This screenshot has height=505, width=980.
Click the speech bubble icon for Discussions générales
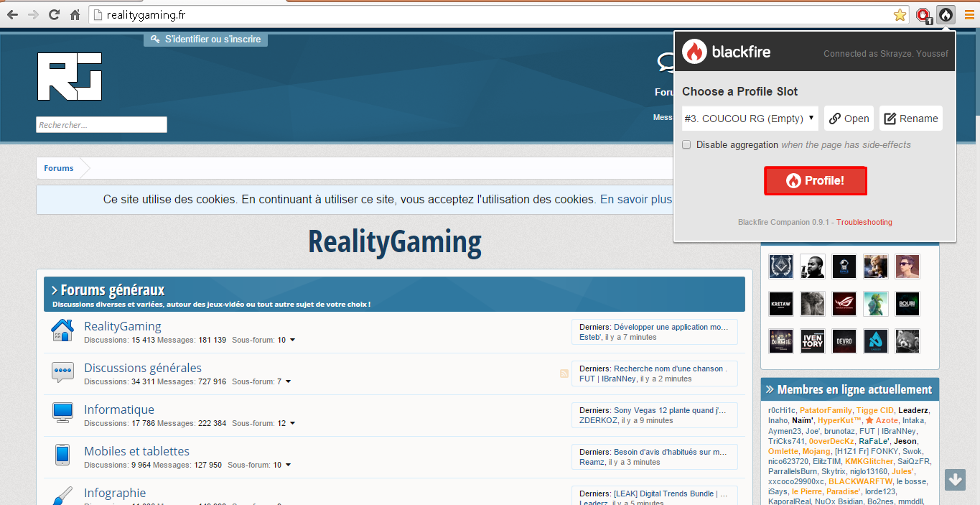pyautogui.click(x=62, y=372)
